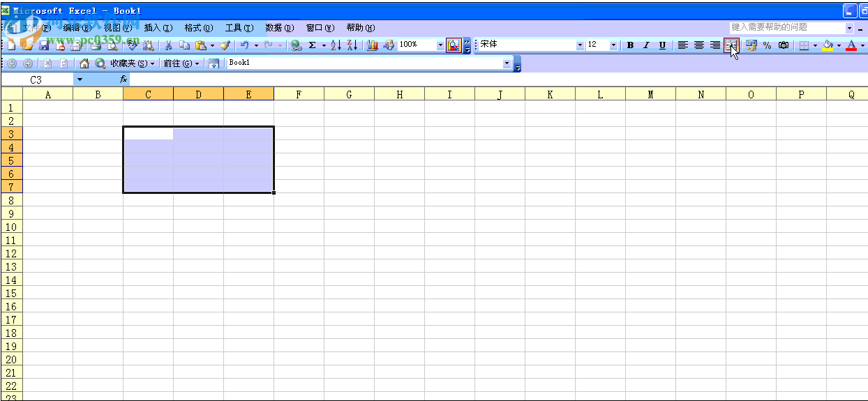Activate the Format Painter brush
This screenshot has width=868, height=401.
tap(225, 45)
